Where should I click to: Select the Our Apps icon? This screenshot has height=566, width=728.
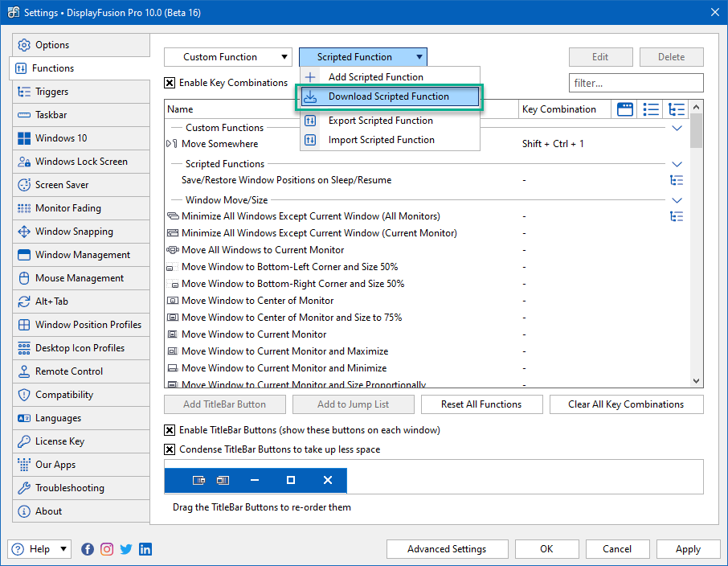point(23,465)
